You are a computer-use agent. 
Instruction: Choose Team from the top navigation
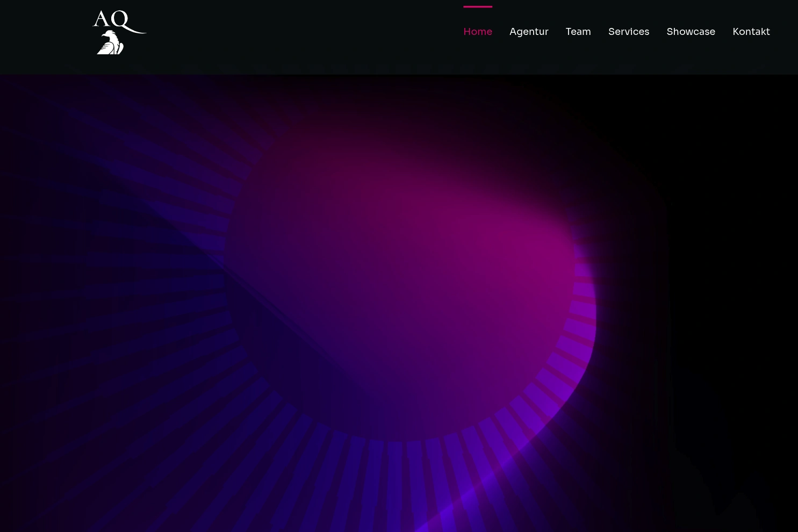coord(578,32)
